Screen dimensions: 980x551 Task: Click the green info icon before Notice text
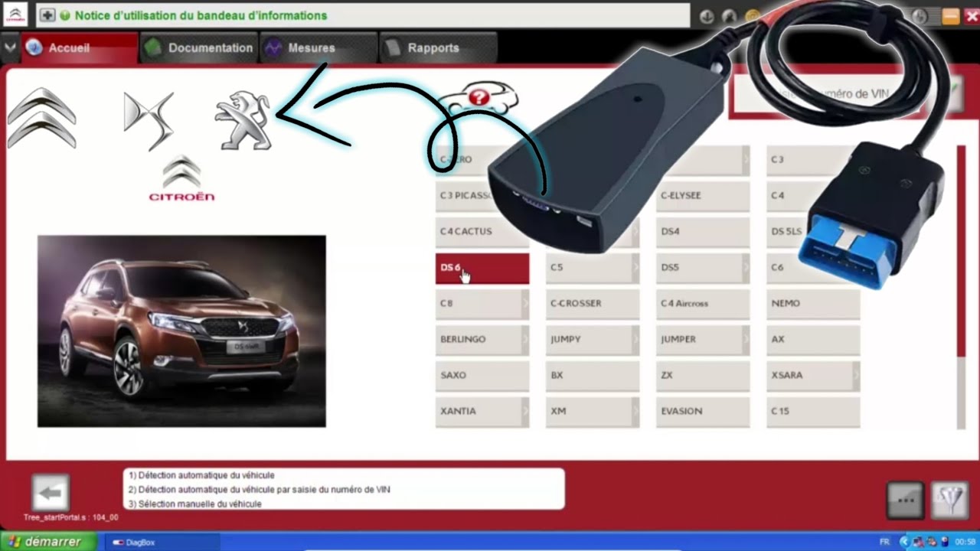pyautogui.click(x=65, y=15)
